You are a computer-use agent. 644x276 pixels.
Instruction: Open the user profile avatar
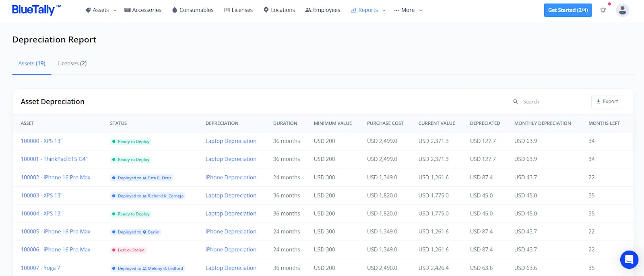622,10
